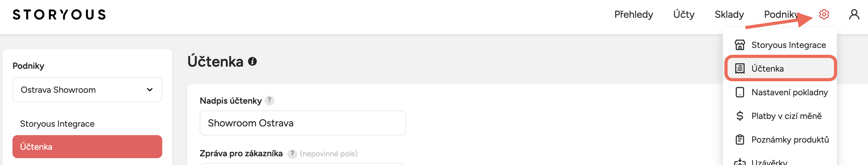Open the Účty menu

[684, 14]
